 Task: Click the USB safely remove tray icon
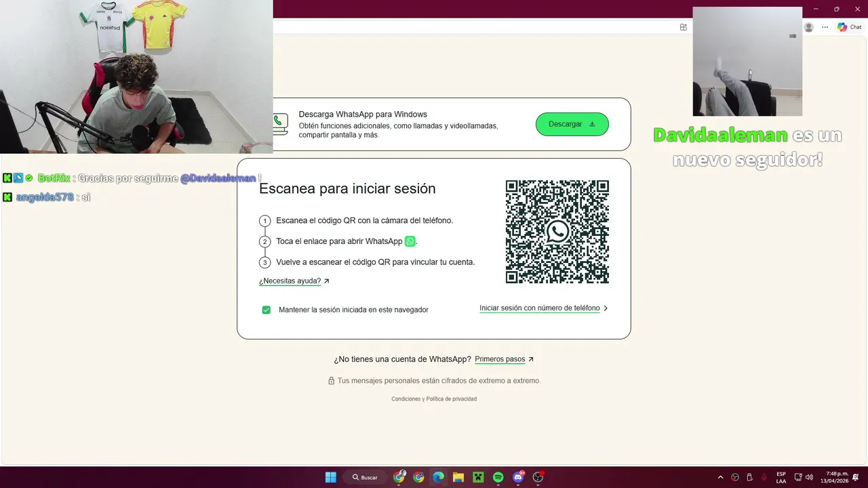click(749, 477)
